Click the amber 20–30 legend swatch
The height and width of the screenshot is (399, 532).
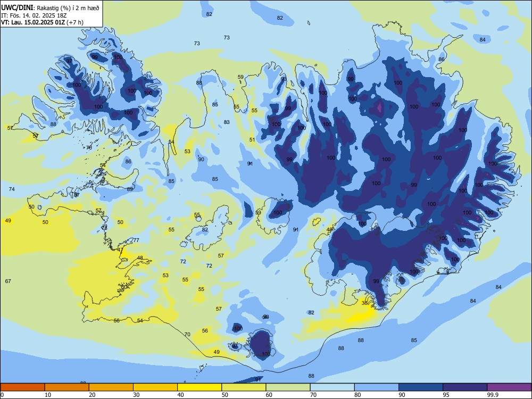(x=111, y=387)
